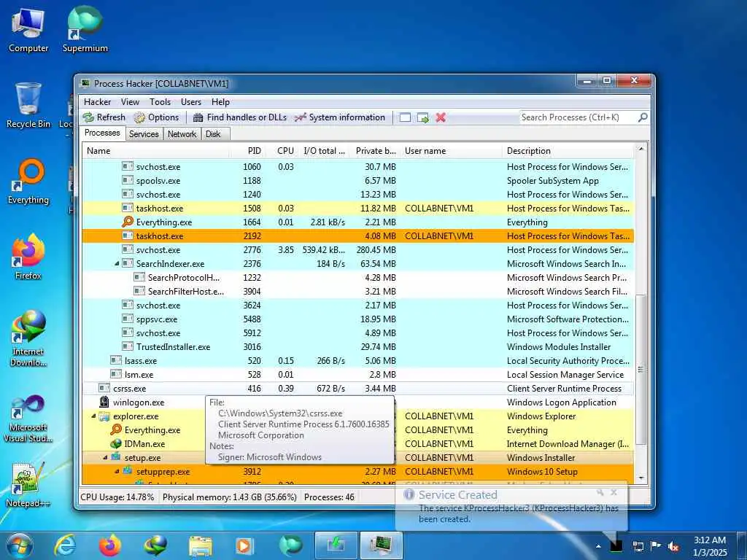Select taskhost.exe with PID 1508
Image resolution: width=747 pixels, height=560 pixels.
pos(358,209)
